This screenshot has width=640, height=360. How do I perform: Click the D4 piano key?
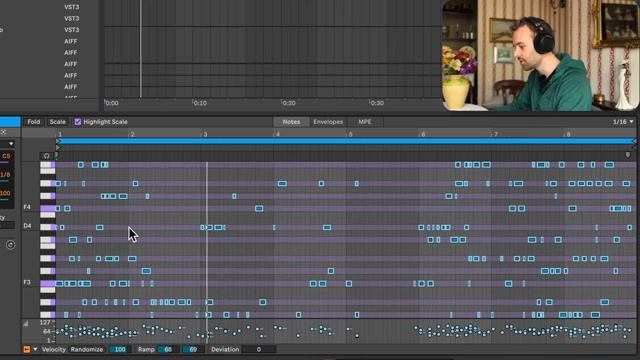47,227
